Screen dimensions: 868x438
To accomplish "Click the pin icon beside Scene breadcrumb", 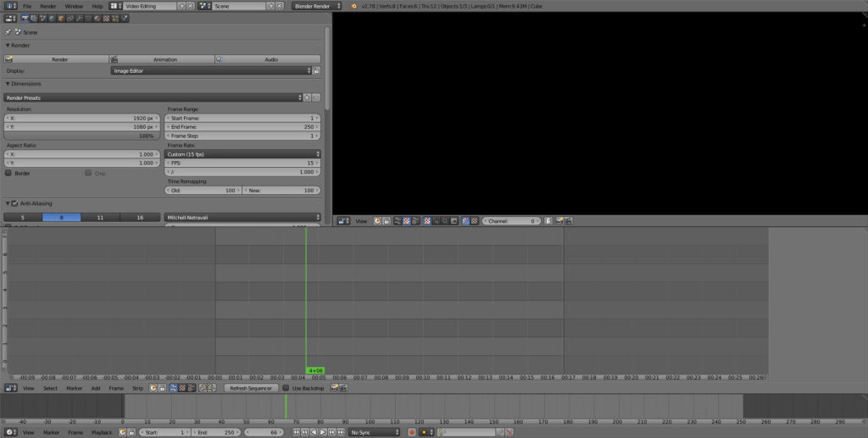I will coord(8,32).
